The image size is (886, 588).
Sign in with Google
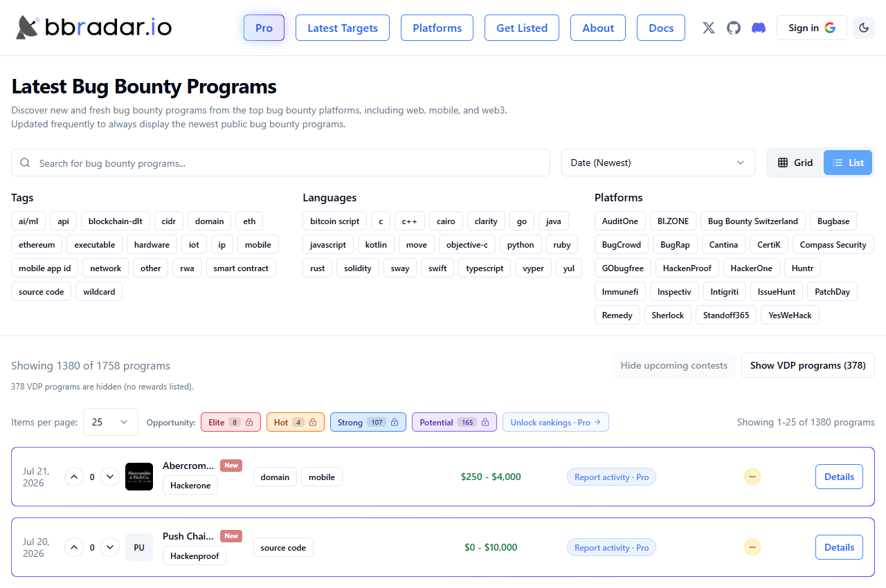click(x=812, y=28)
